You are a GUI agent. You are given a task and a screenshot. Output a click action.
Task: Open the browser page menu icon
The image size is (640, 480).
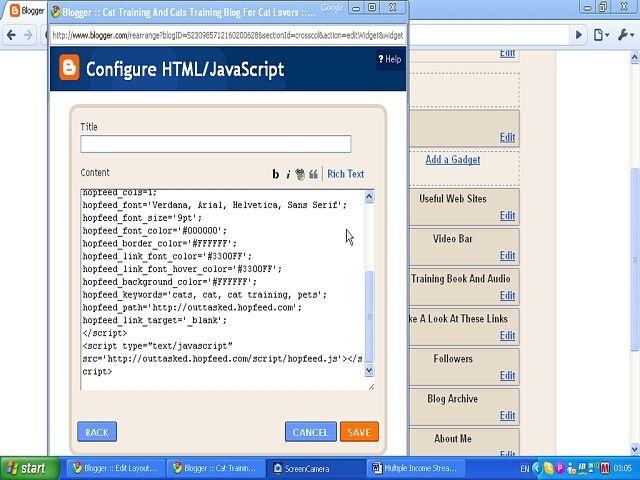pos(600,35)
